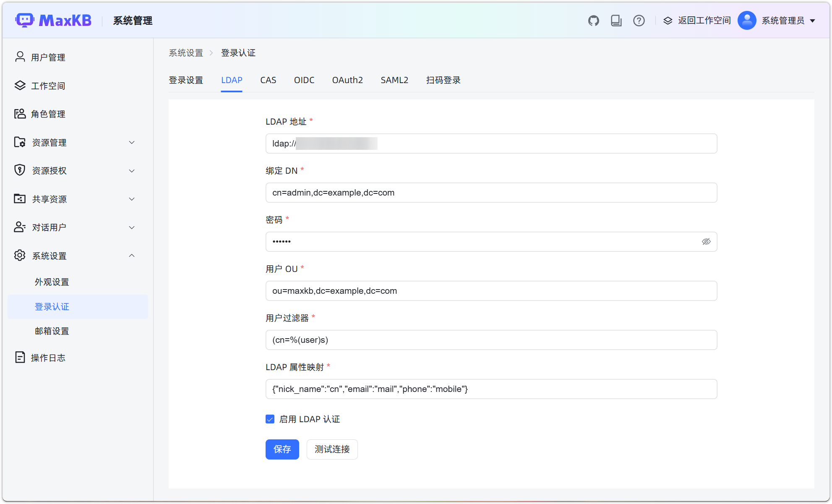
Task: Open the MaxKB GitHub repository icon
Action: pyautogui.click(x=593, y=20)
